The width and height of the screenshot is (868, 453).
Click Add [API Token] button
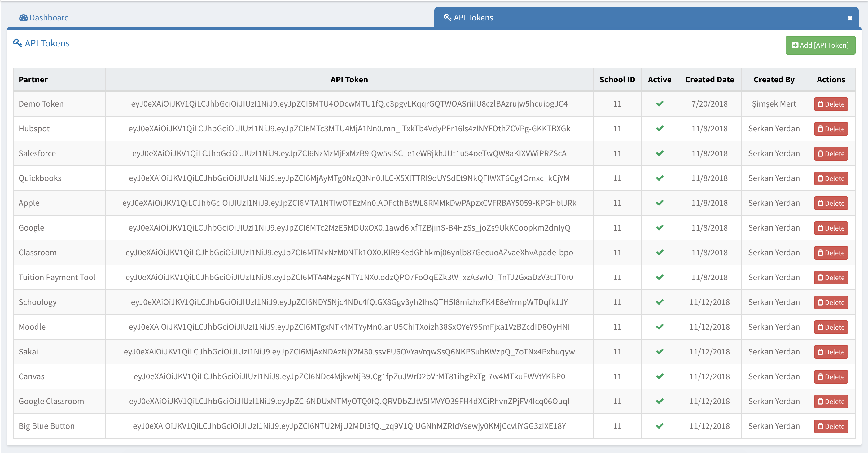(820, 45)
